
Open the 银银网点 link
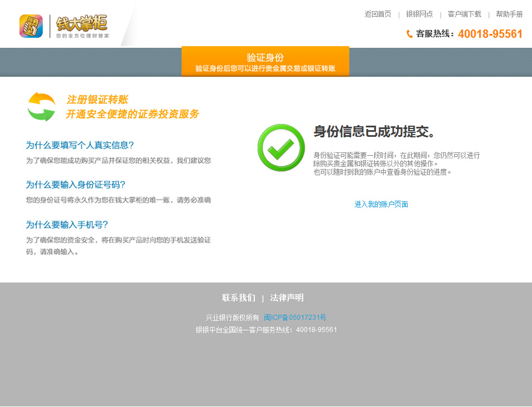click(x=419, y=14)
